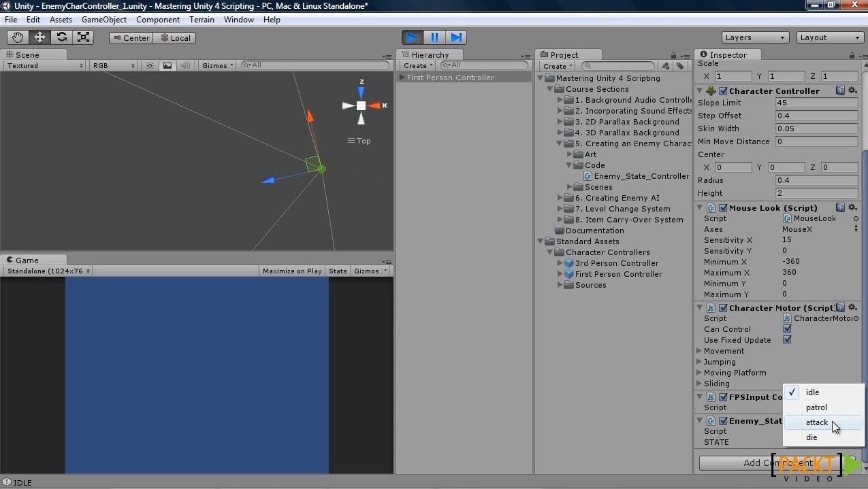
Task: Click the Inspector lock icon
Action: click(852, 56)
